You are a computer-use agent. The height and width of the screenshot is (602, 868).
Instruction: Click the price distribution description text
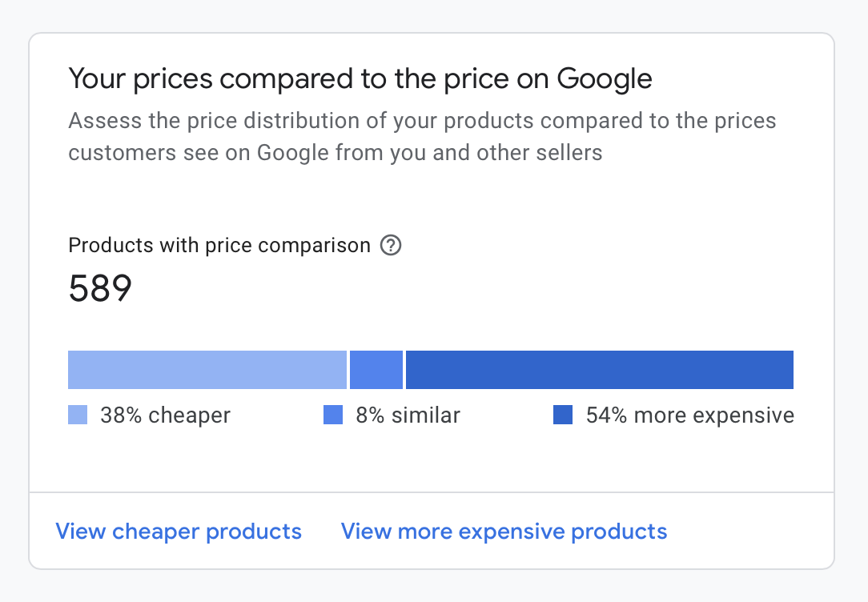(422, 136)
